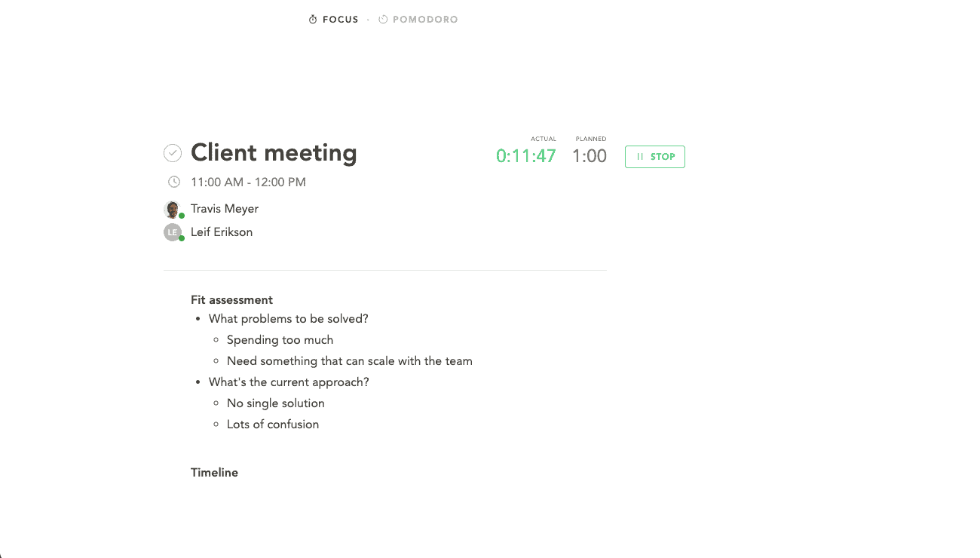Mark Client meeting complete with the checkmark circle
The image size is (980, 558).
pos(173,152)
